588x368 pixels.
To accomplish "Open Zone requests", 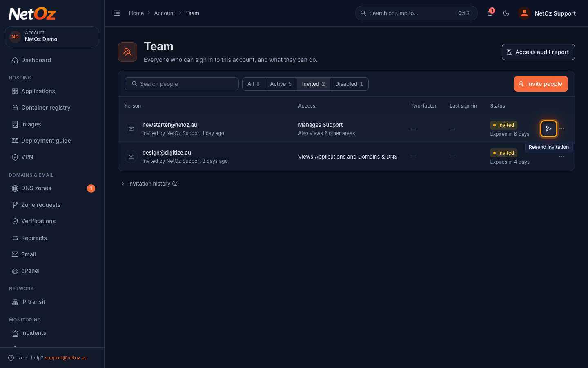I will click(x=52, y=205).
